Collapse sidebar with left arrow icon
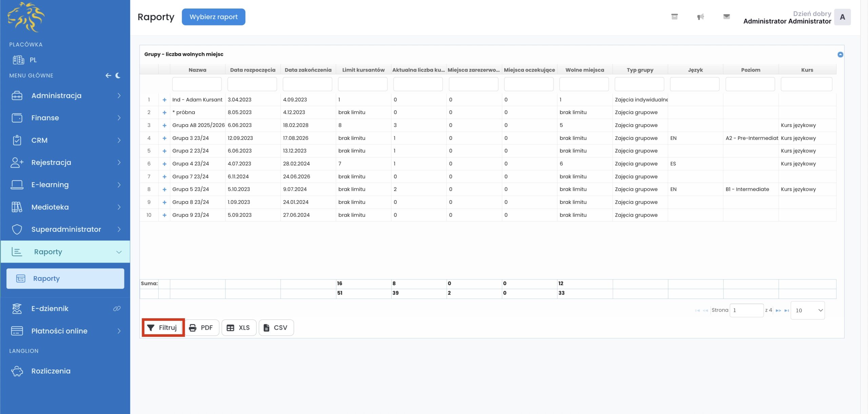This screenshot has height=414, width=868. (108, 76)
